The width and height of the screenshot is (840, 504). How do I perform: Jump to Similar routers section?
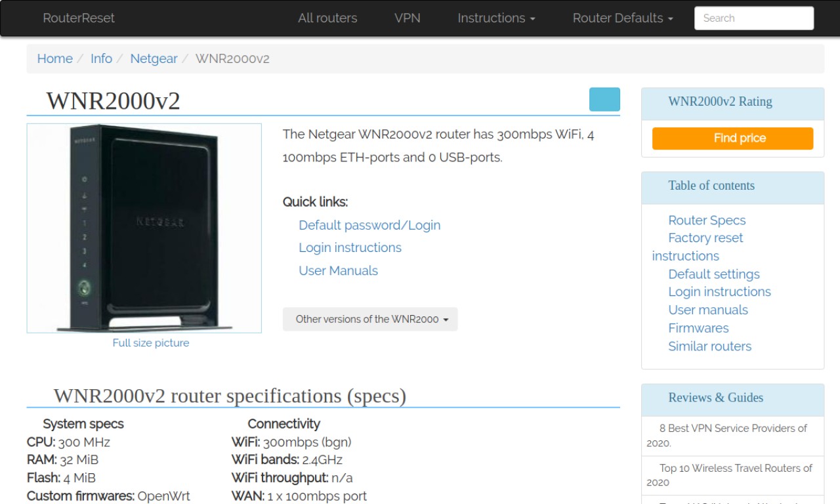click(709, 346)
